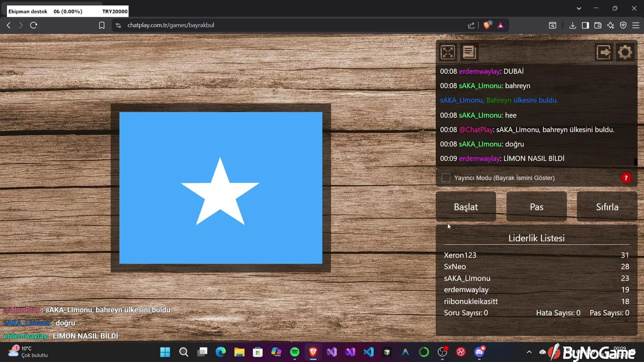Screen dimensions: 644x362
Task: Click the blue flag with white star image
Action: [x=221, y=188]
